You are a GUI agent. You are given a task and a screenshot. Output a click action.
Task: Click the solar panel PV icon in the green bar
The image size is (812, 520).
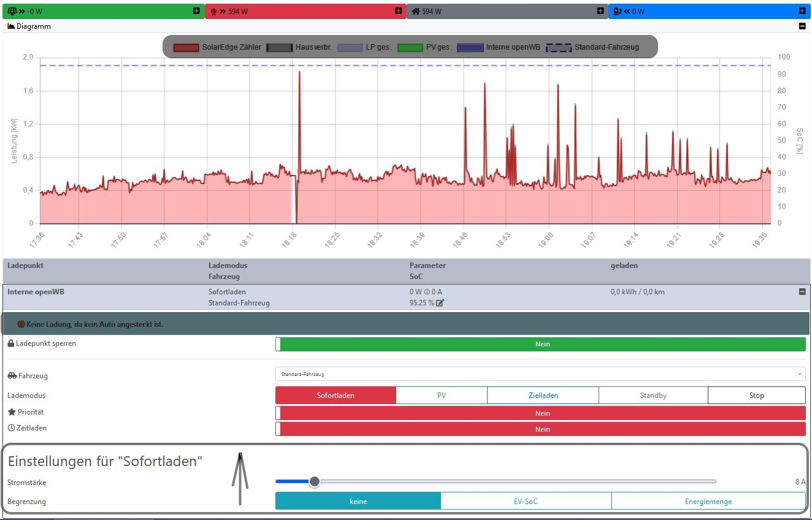coord(12,11)
